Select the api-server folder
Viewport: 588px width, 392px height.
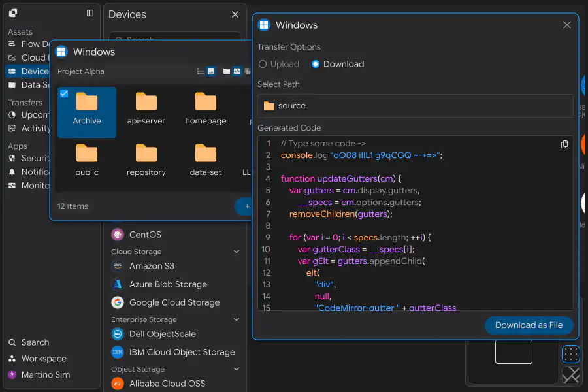(146, 109)
